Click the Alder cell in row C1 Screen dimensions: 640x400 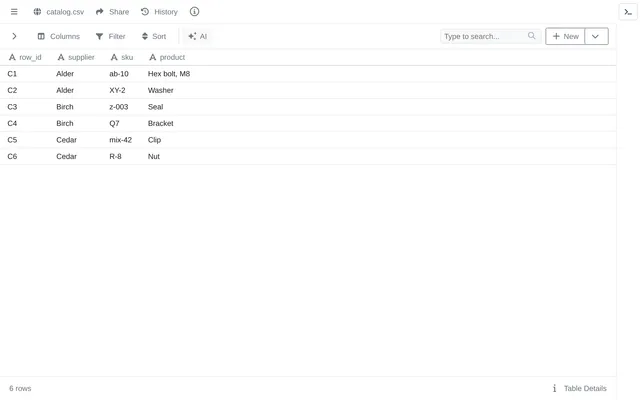[x=65, y=74]
